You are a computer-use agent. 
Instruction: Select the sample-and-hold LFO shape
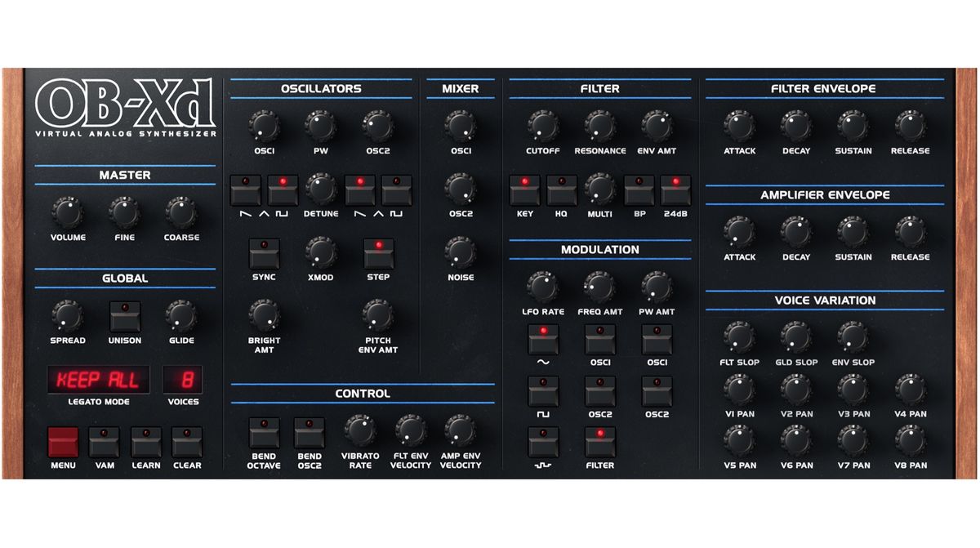[543, 443]
